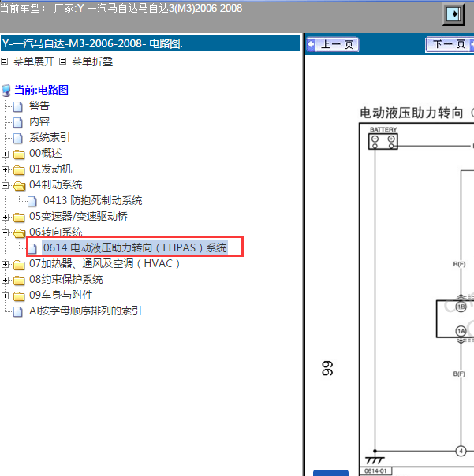Click the page code 0614-01 label
This screenshot has width=474, height=476.
[x=375, y=471]
